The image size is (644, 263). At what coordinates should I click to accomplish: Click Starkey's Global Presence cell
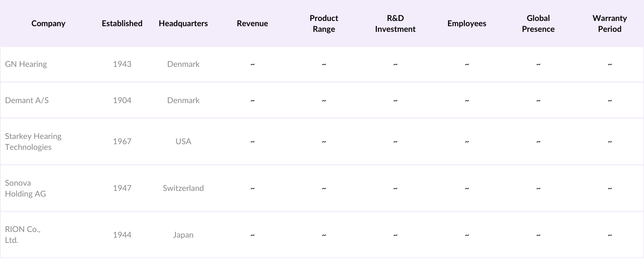tap(538, 141)
